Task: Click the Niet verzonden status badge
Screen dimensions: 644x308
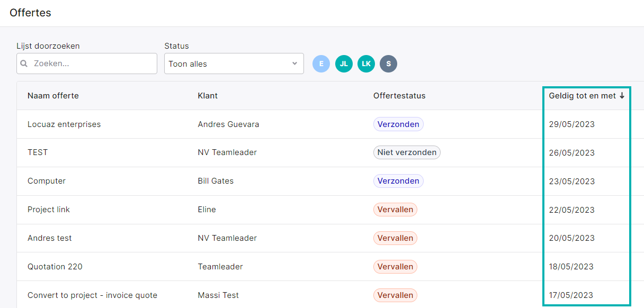Action: 407,152
